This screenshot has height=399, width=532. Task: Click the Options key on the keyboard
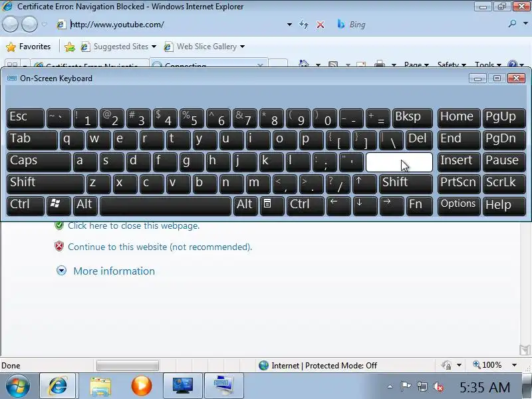pos(459,205)
